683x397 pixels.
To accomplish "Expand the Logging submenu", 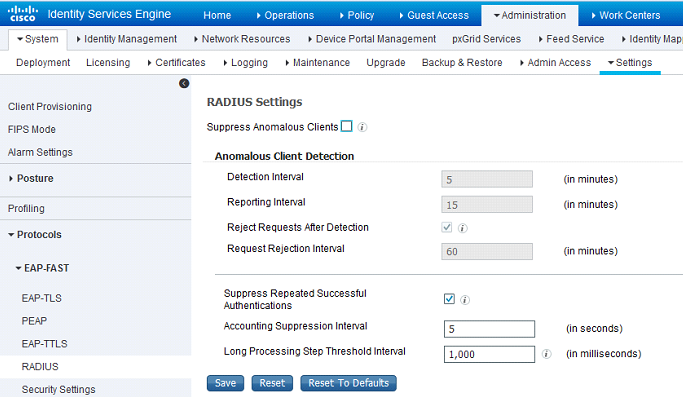I will click(245, 63).
